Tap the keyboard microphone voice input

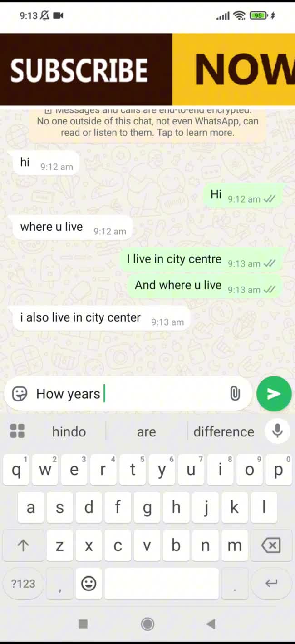pos(277,431)
